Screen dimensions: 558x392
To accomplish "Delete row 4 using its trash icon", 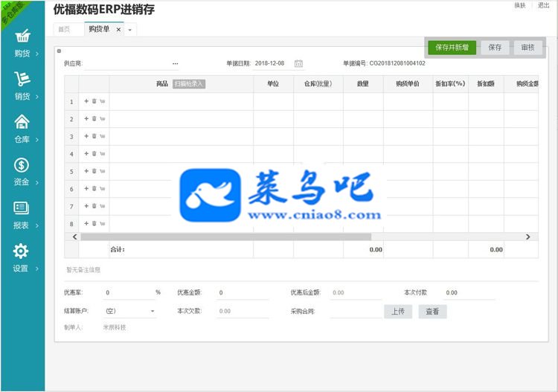I will 94,153.
